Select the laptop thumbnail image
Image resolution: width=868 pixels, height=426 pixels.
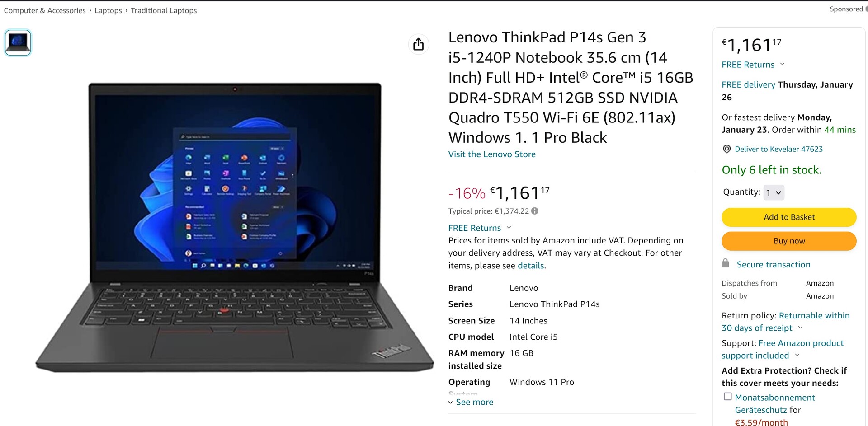[18, 42]
